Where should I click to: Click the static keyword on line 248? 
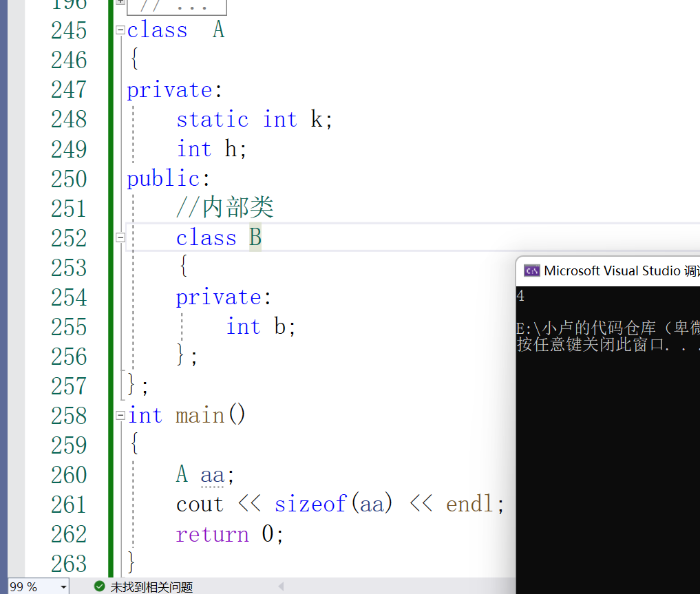pyautogui.click(x=213, y=119)
